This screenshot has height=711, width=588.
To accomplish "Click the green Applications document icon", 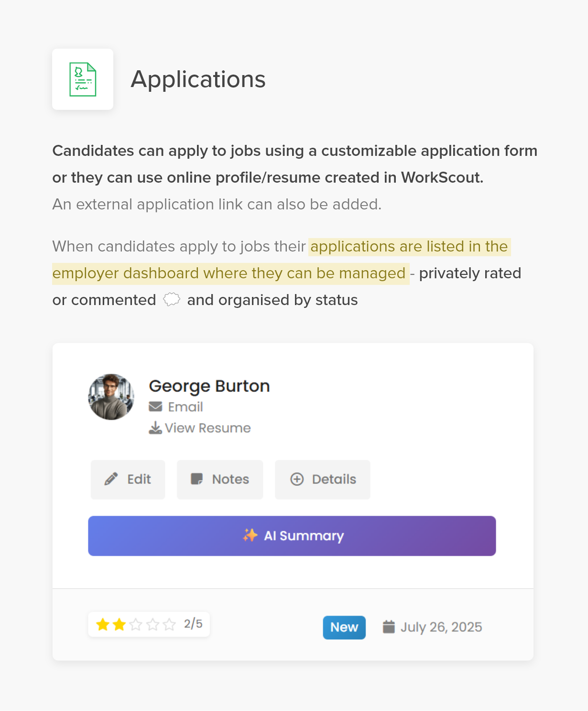I will tap(83, 79).
